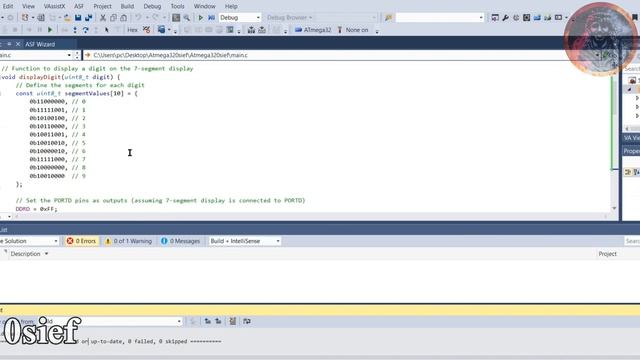Screen dimensions: 640x360
Task: Switch to the ASF Wizard tab
Action: tap(40, 44)
